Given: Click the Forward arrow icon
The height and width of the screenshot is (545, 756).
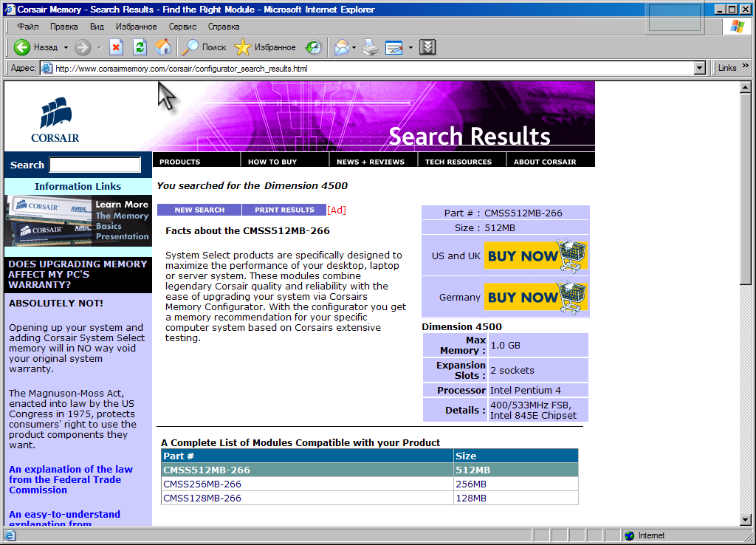Looking at the screenshot, I should pos(83,47).
